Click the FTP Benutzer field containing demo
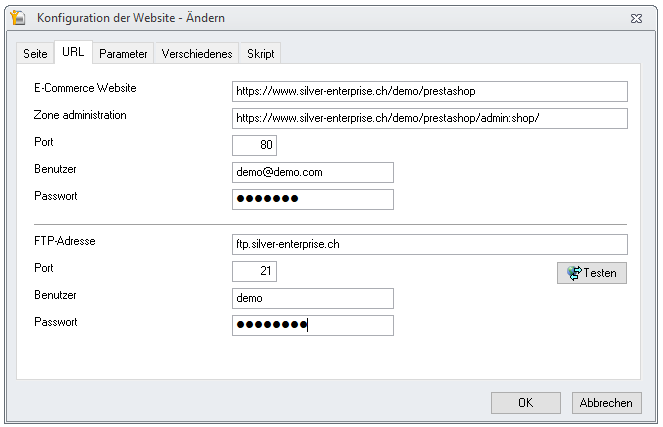The height and width of the screenshot is (427, 663). (x=312, y=298)
